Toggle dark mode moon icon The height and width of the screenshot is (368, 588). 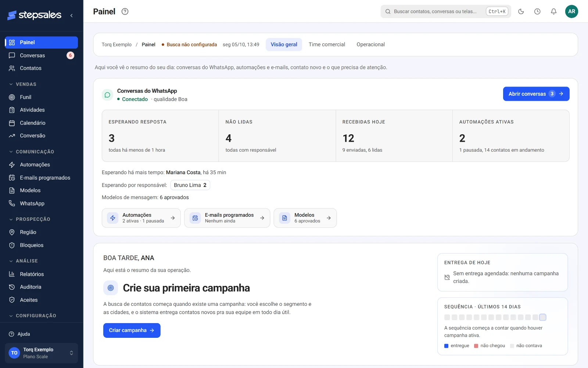coord(521,11)
